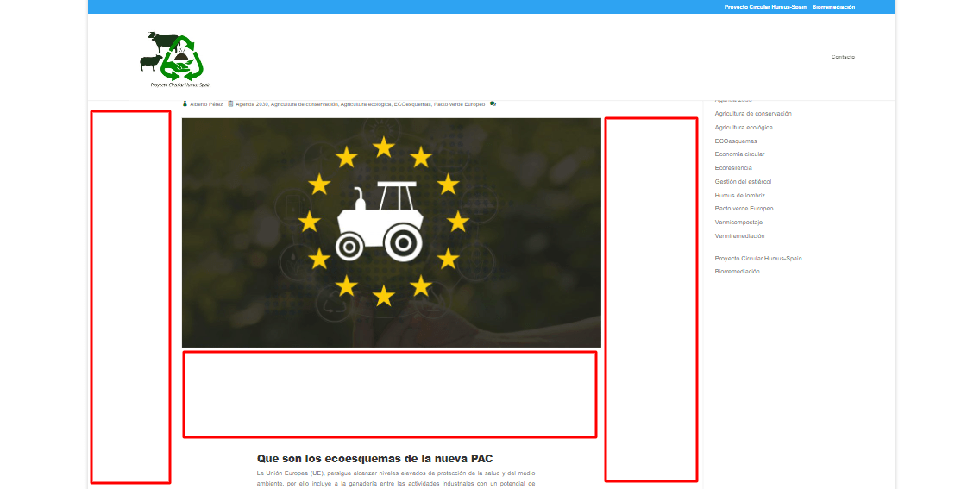The width and height of the screenshot is (980, 489).
Task: Select Agricultura de conservación in the sidebar categories
Action: click(753, 114)
